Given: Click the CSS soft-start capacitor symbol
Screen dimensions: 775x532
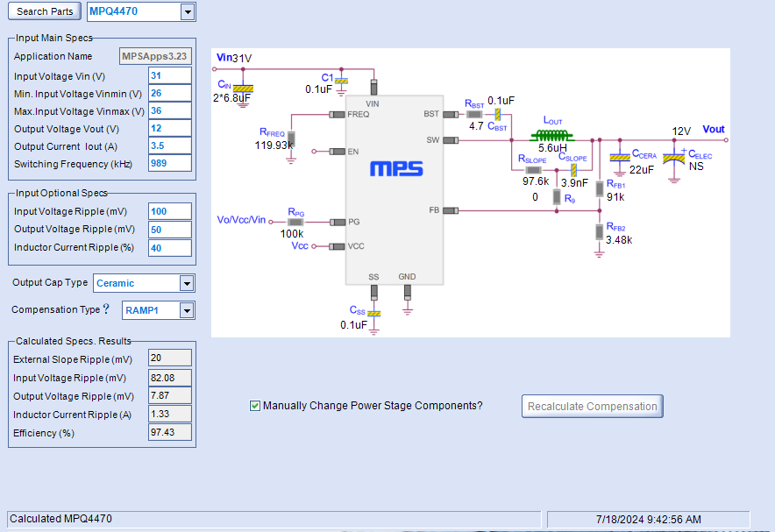Looking at the screenshot, I should click(x=374, y=314).
